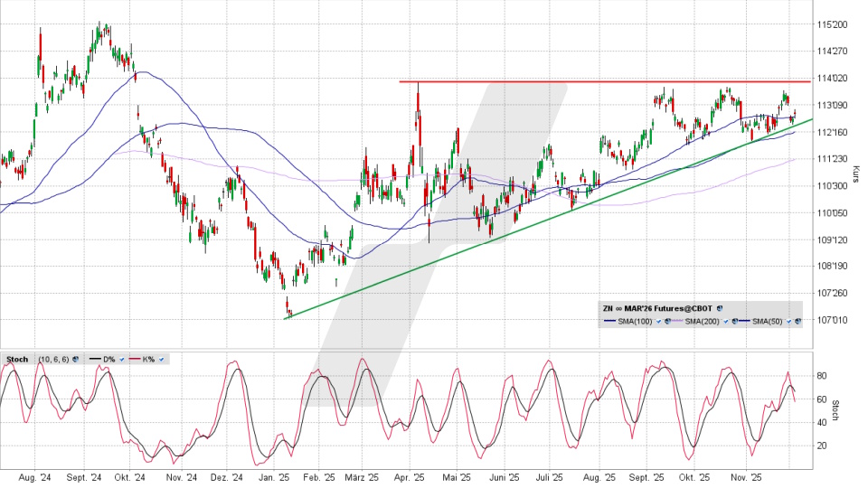Toggle the SMA(200) visibility checkmark
The width and height of the screenshot is (868, 488).
725,321
